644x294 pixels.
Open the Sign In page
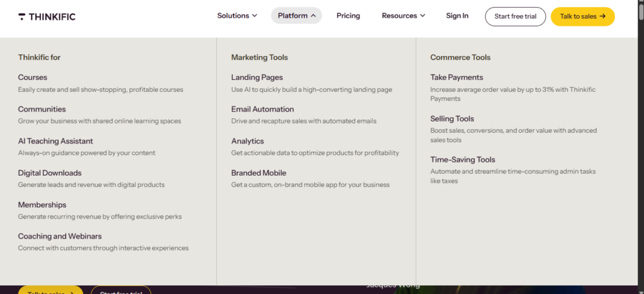pos(457,16)
